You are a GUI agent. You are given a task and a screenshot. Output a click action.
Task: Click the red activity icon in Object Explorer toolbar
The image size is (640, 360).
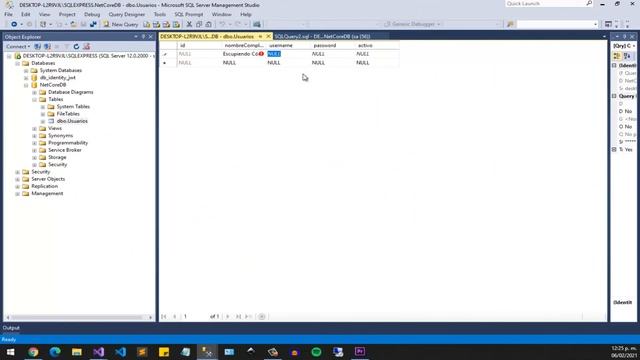tap(87, 47)
